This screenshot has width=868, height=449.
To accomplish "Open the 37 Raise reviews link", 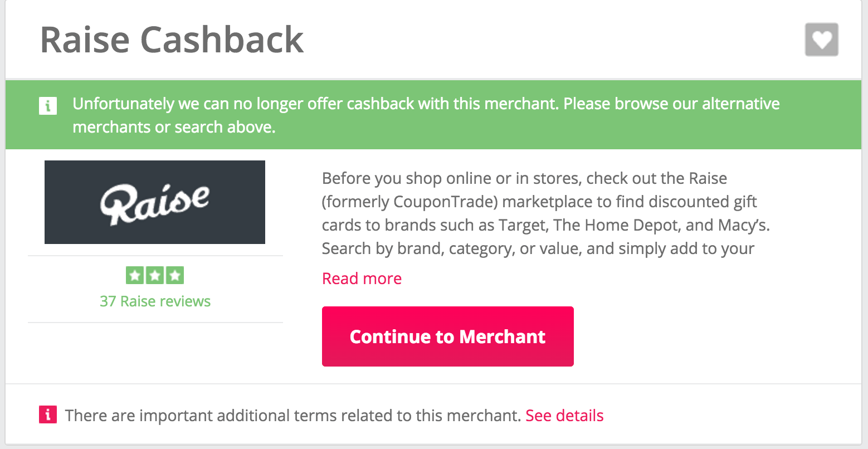I will tap(155, 301).
